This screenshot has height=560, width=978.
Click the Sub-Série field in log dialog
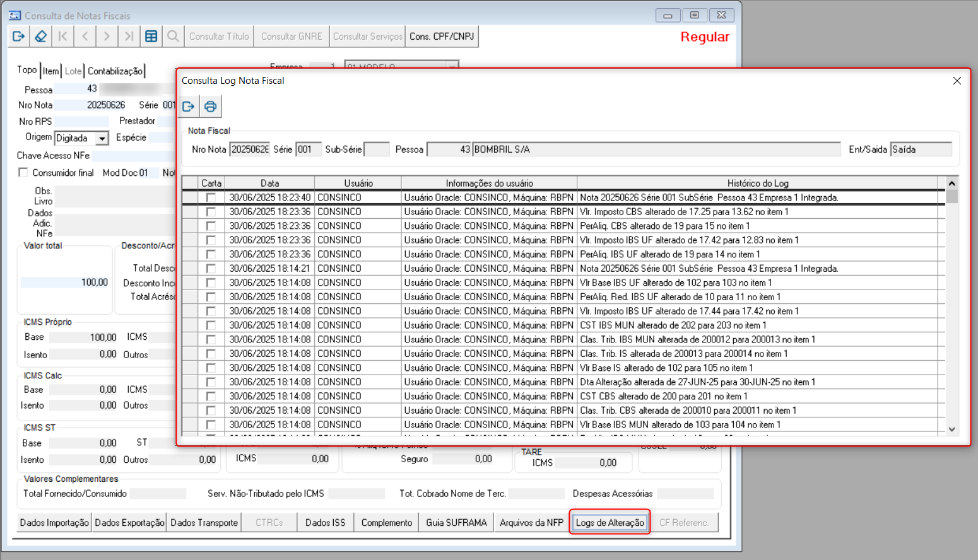click(x=377, y=149)
